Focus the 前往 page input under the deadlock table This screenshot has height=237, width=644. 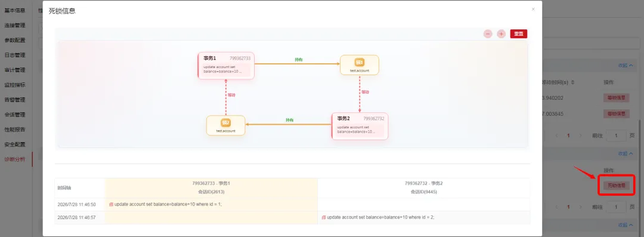(x=616, y=207)
